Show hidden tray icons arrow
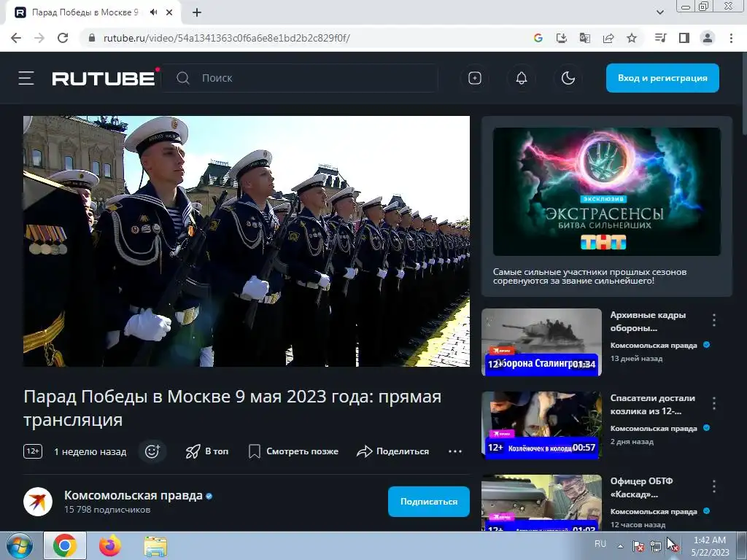Image resolution: width=747 pixels, height=560 pixels. (x=620, y=546)
